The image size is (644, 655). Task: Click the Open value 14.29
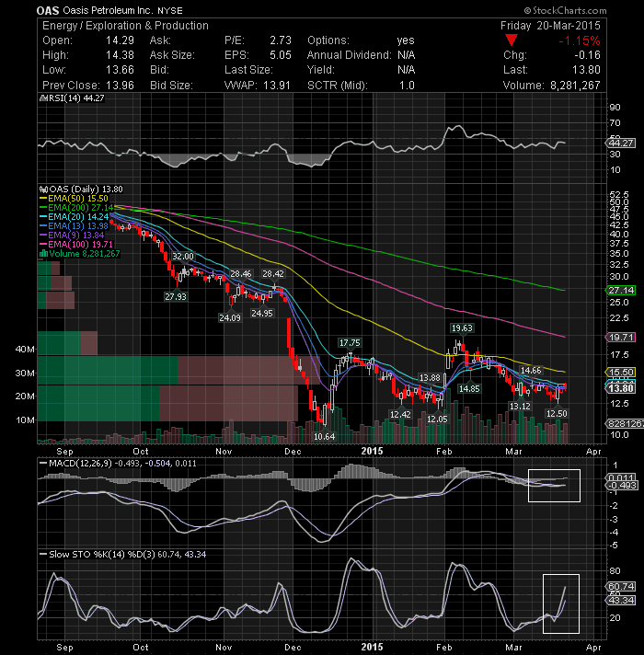pyautogui.click(x=120, y=40)
